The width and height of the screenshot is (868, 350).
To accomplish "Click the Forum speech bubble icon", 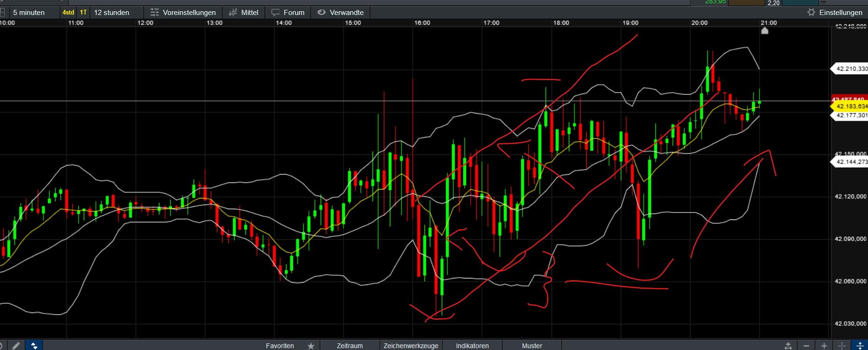I will click(276, 13).
